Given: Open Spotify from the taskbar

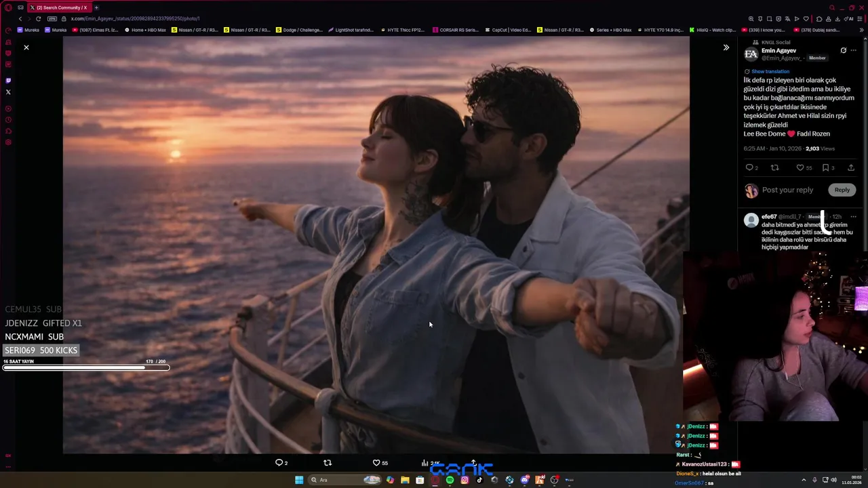Looking at the screenshot, I should (450, 480).
